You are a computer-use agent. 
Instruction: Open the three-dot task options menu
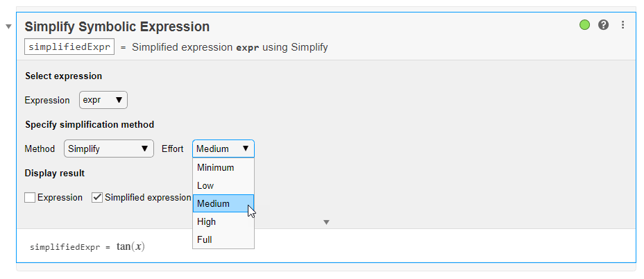click(622, 25)
